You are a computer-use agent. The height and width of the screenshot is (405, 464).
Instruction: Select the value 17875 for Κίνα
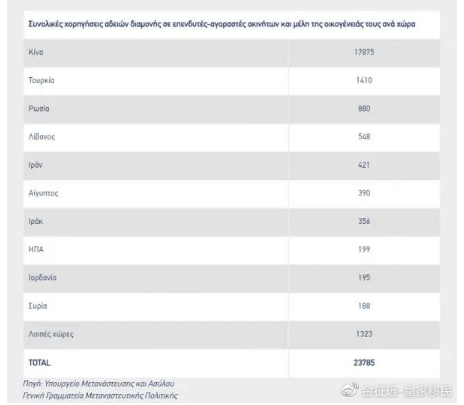point(364,52)
